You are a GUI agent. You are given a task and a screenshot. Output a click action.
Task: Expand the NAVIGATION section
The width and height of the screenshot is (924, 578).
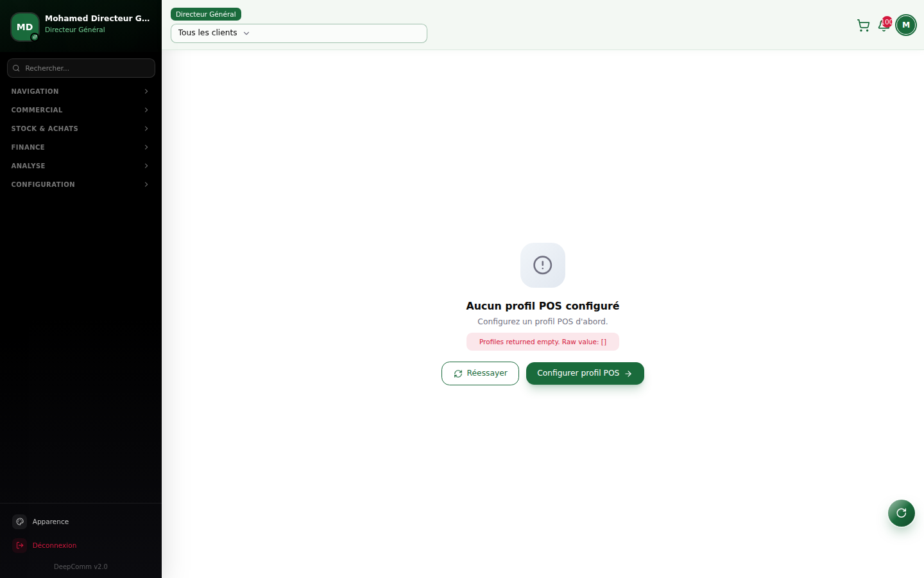(81, 91)
